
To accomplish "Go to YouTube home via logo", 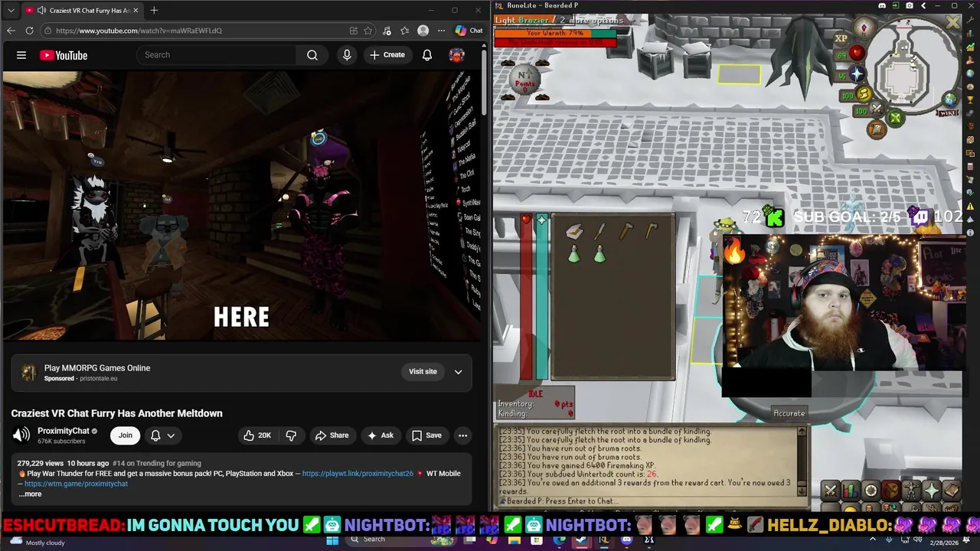I will tap(64, 55).
